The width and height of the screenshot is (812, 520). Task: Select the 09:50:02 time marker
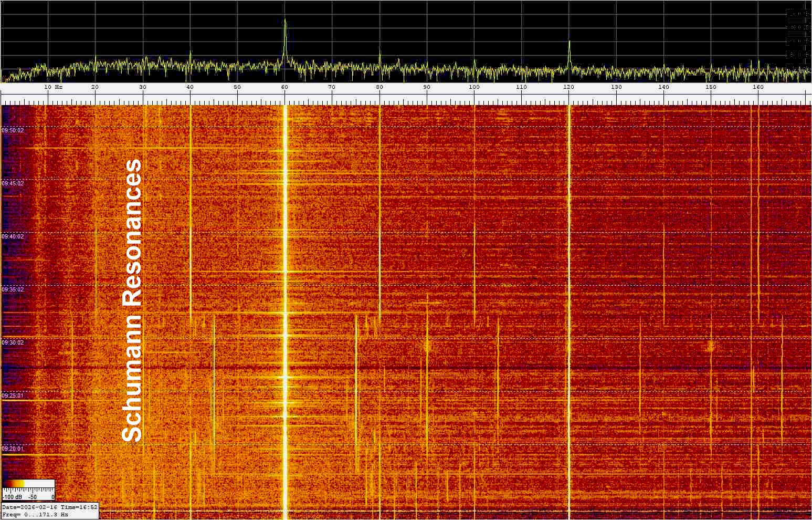point(13,130)
